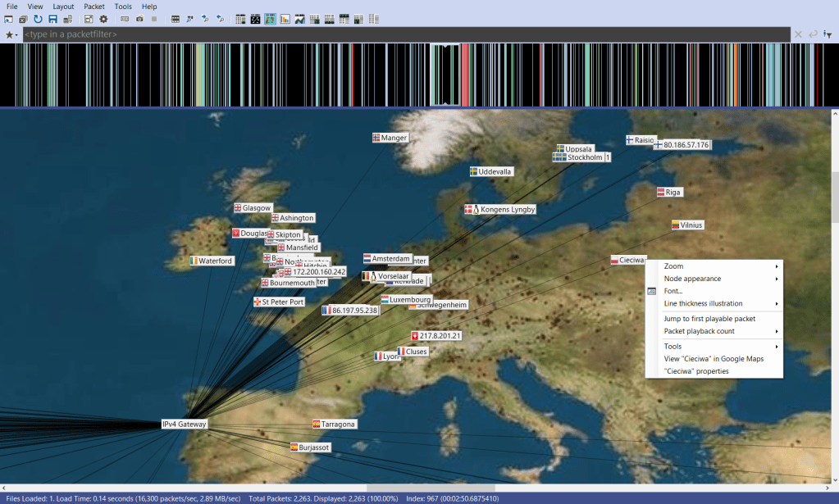Click the highlighted window in packet timeline strip
The height and width of the screenshot is (504, 839).
pos(445,75)
